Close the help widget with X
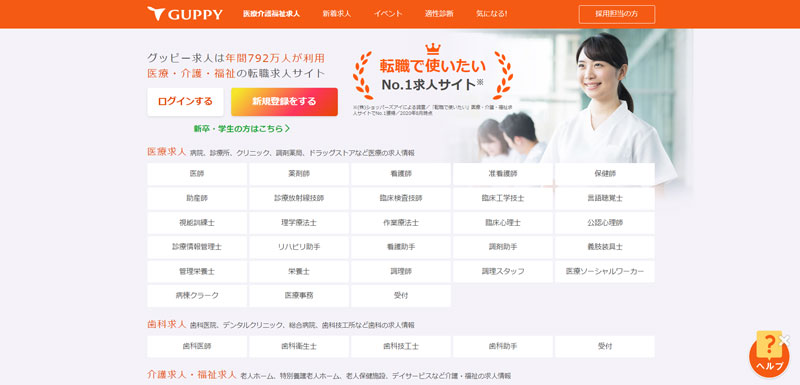The height and width of the screenshot is (385, 800). point(785,339)
